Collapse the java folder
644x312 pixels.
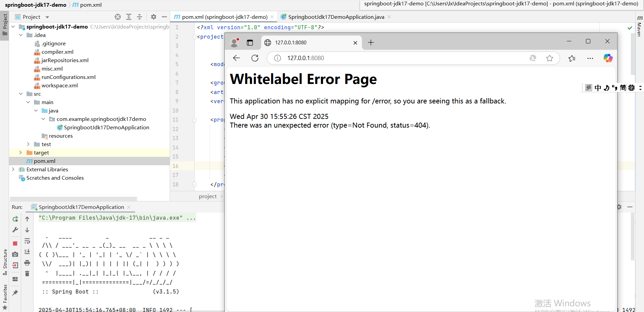(x=36, y=110)
